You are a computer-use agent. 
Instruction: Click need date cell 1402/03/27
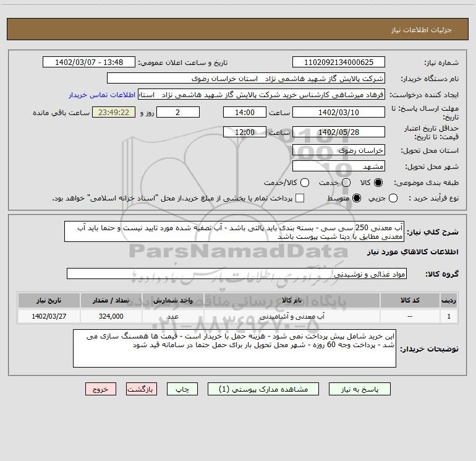pyautogui.click(x=49, y=316)
